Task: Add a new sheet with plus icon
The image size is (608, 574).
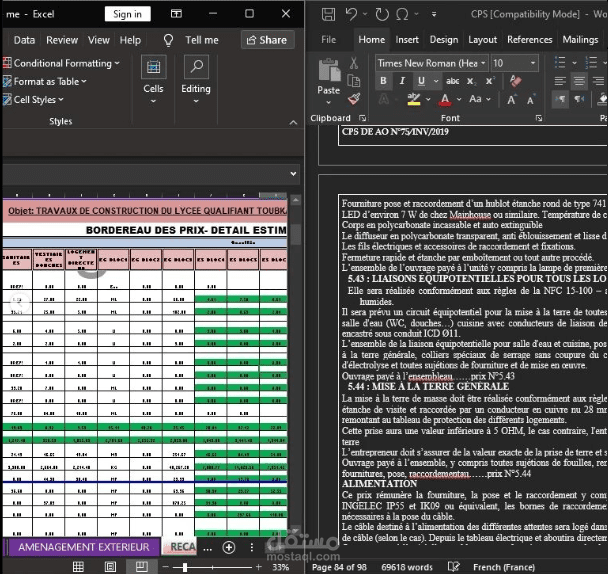Action: tap(229, 547)
